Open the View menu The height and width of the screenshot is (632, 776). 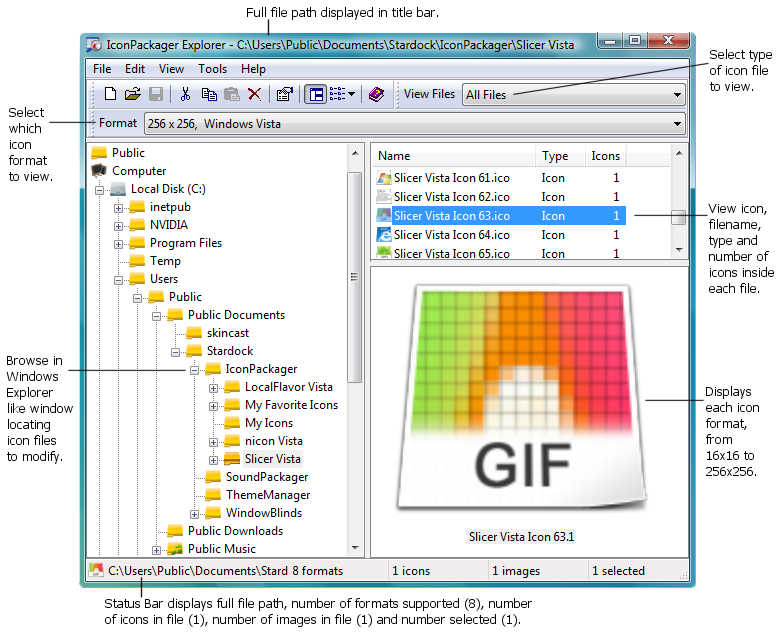(x=171, y=69)
